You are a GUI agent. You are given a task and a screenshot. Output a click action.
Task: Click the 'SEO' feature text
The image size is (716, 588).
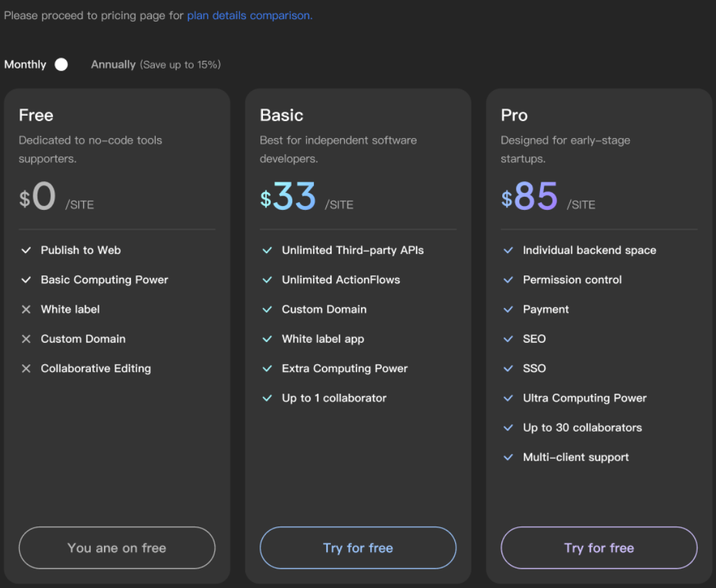point(534,339)
